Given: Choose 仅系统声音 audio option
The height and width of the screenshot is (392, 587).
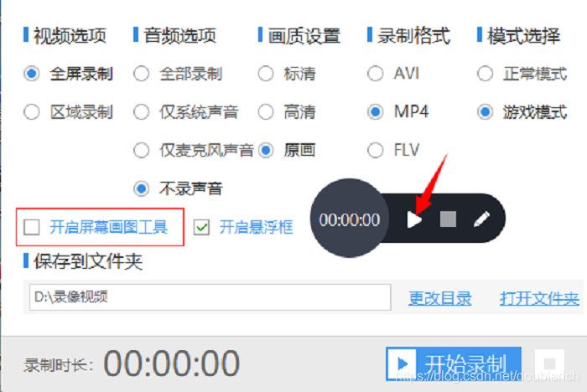Looking at the screenshot, I should 141,112.
